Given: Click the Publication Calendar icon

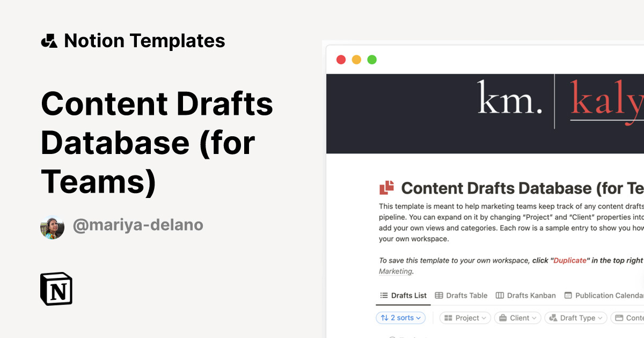Looking at the screenshot, I should pos(568,295).
